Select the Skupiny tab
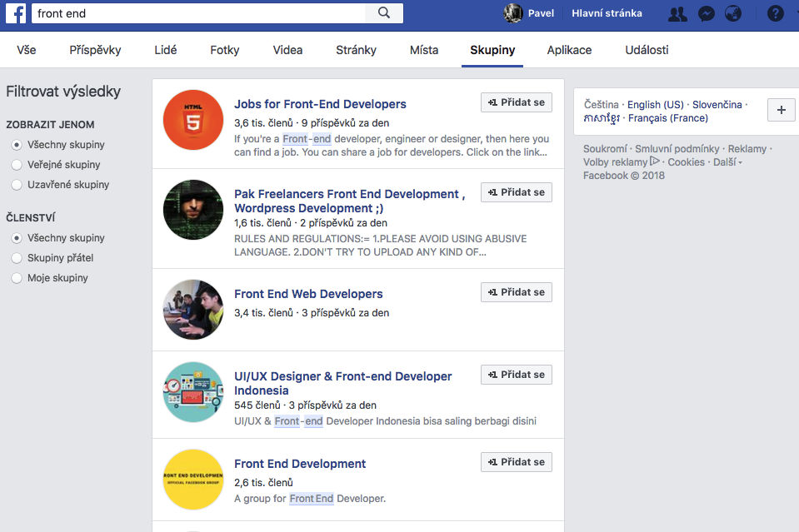Viewport: 799px width, 532px height. [x=492, y=50]
